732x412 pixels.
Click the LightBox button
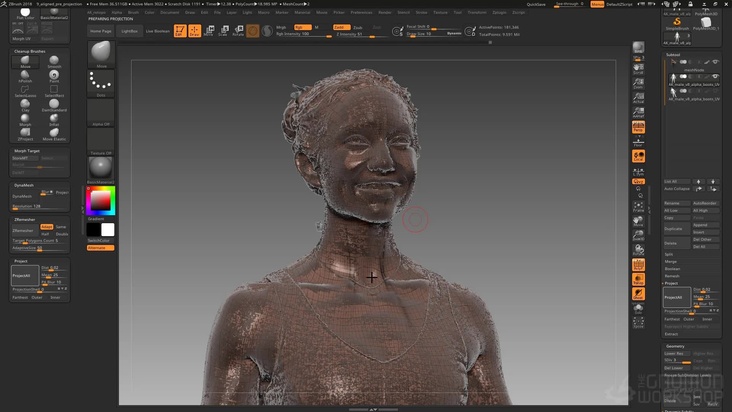(x=129, y=31)
